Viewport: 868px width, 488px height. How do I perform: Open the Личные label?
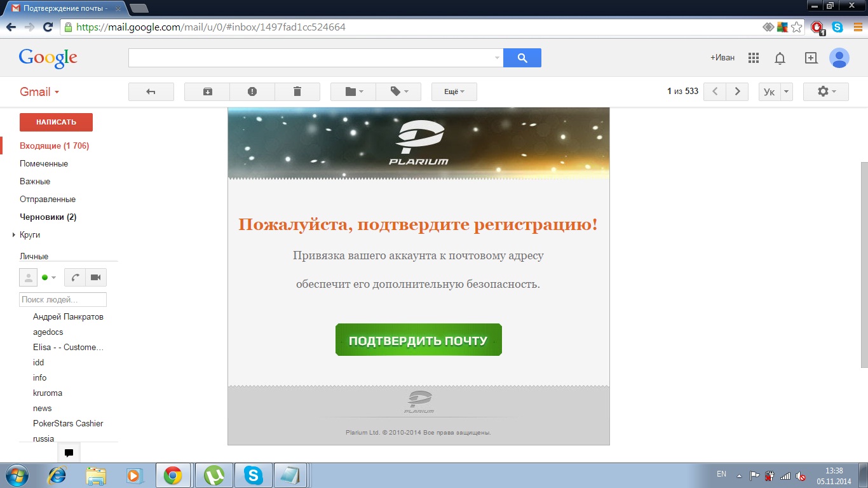coord(34,256)
